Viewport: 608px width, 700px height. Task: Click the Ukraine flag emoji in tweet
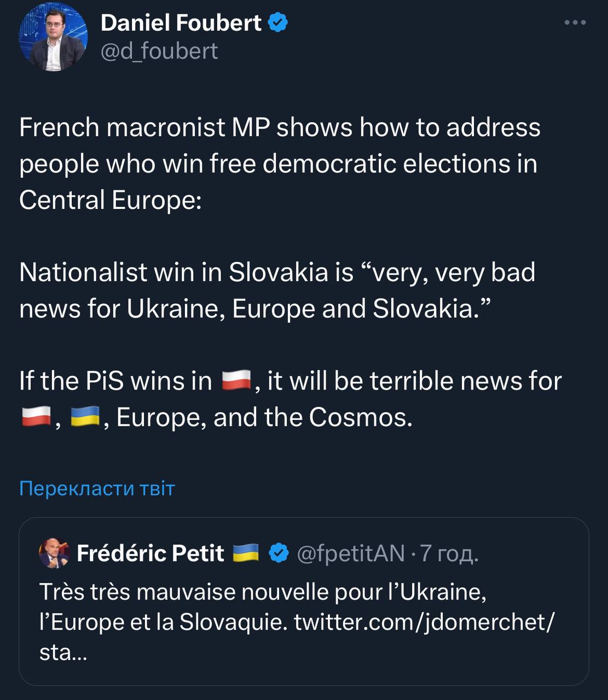point(85,417)
